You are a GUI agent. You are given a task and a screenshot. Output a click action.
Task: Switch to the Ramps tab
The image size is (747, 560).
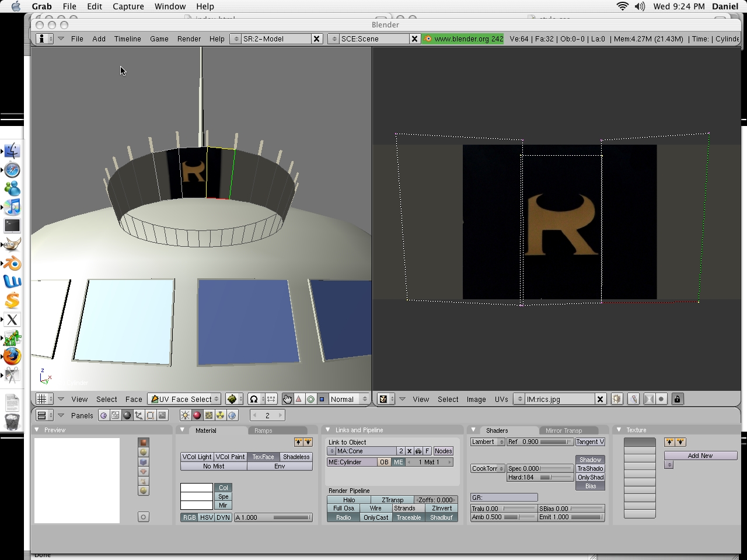tap(263, 430)
